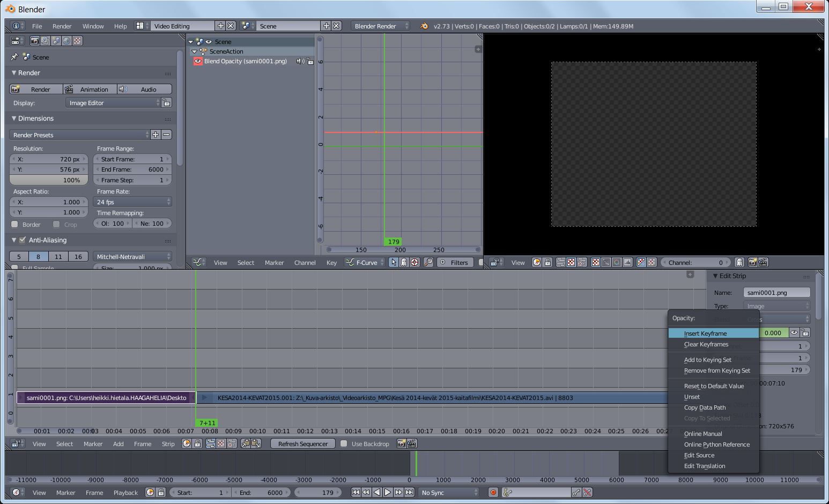Click the insert keyframe key icon in timeline
This screenshot has width=829, height=504.
click(x=576, y=492)
